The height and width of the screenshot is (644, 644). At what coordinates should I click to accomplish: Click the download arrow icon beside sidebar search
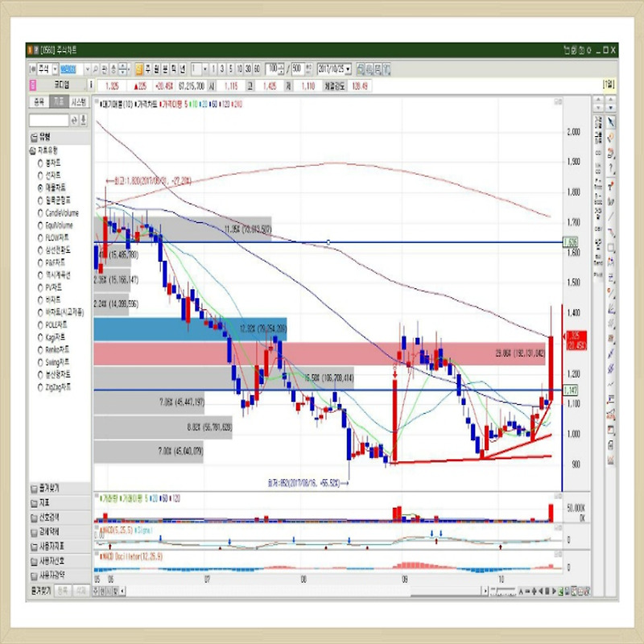(x=84, y=120)
